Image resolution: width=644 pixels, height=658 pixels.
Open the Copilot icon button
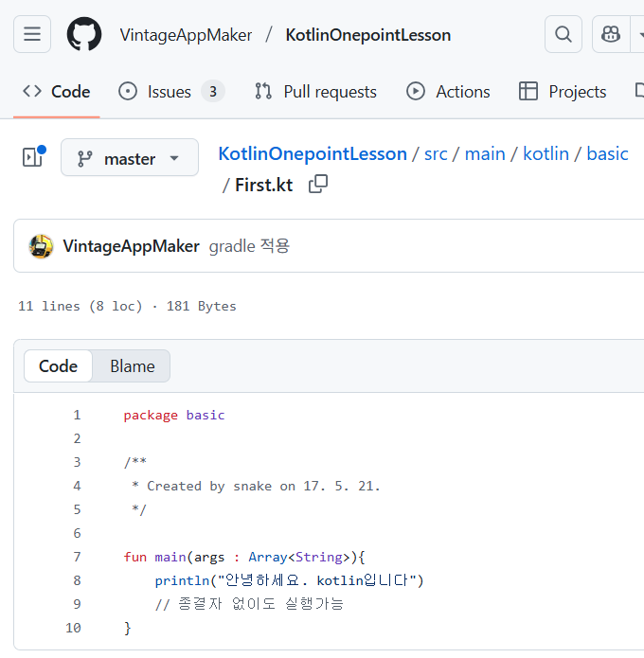tap(611, 34)
